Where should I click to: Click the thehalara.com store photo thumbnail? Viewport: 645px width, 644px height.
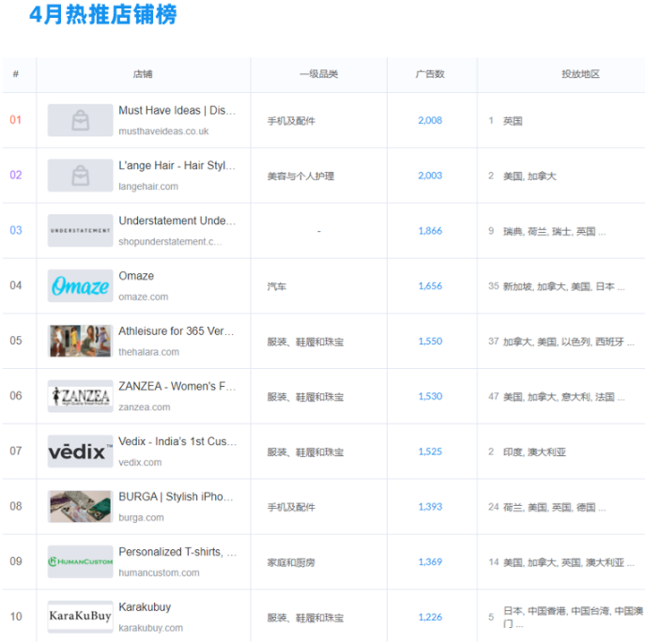coord(81,341)
